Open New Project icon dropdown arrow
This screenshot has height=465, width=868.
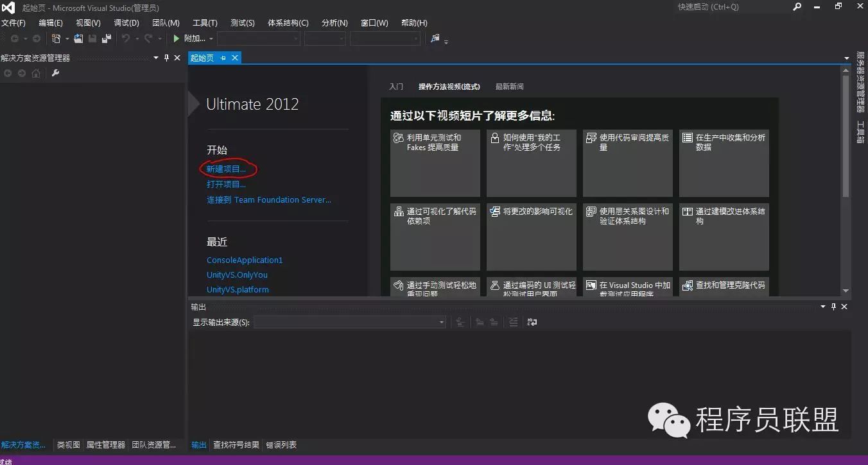tap(67, 38)
